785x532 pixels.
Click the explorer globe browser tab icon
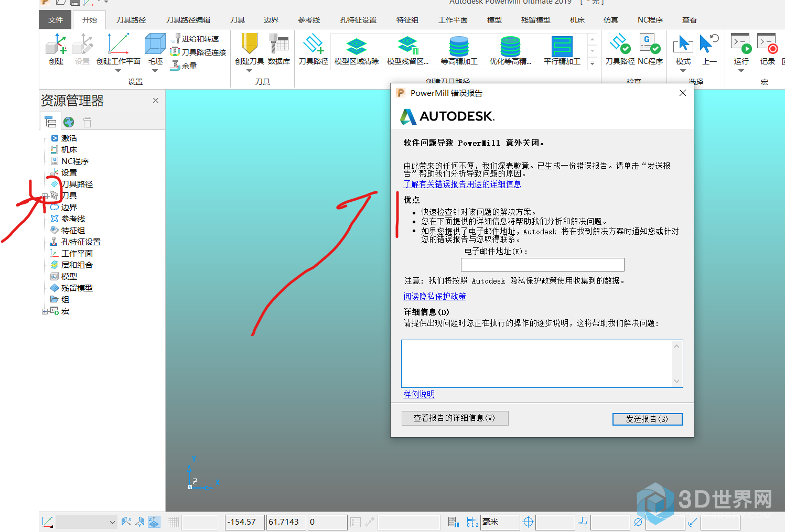click(x=69, y=122)
